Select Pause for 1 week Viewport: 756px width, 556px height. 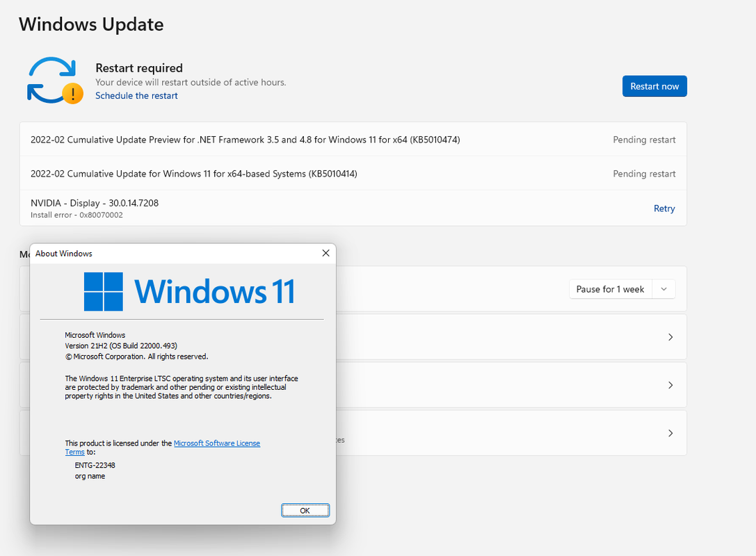610,289
